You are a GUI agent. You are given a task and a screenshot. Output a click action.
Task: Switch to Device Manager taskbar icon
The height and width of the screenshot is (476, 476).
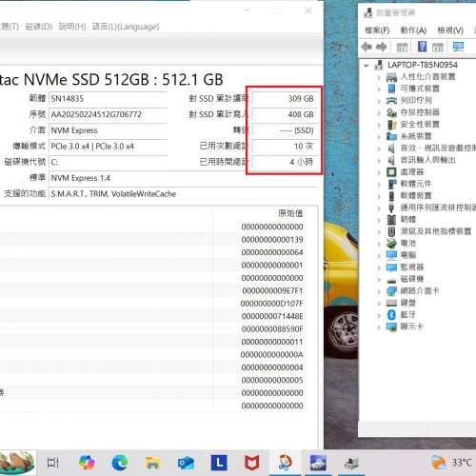tap(351, 463)
